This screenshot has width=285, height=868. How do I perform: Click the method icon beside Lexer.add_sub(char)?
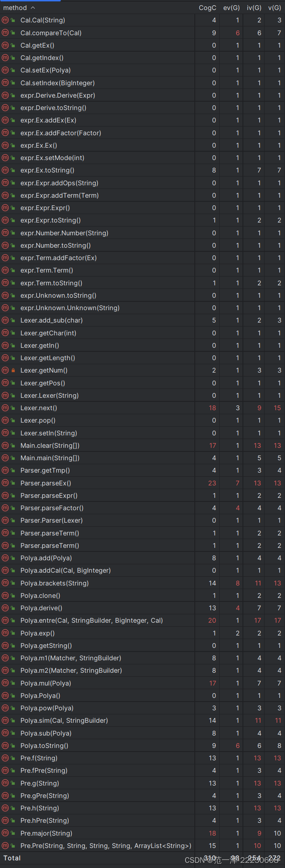[5, 320]
